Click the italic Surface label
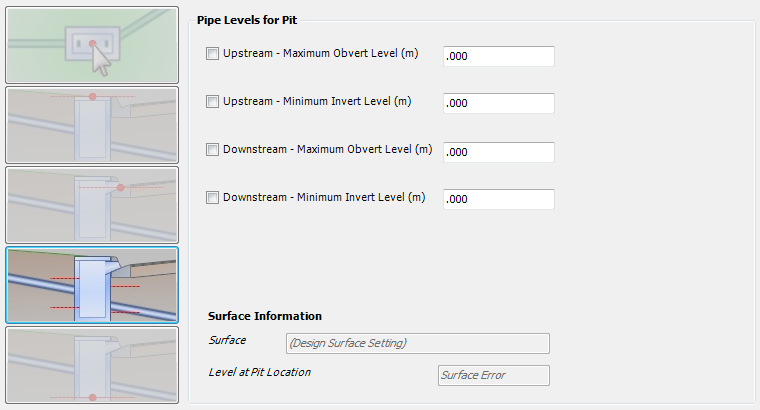The image size is (760, 410). pyautogui.click(x=227, y=340)
